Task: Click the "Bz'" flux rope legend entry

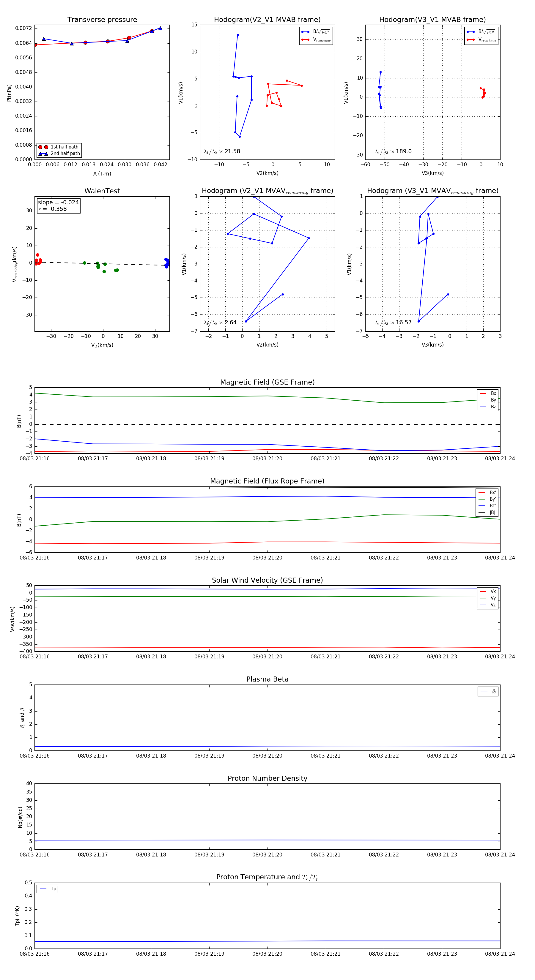Action: click(x=487, y=506)
